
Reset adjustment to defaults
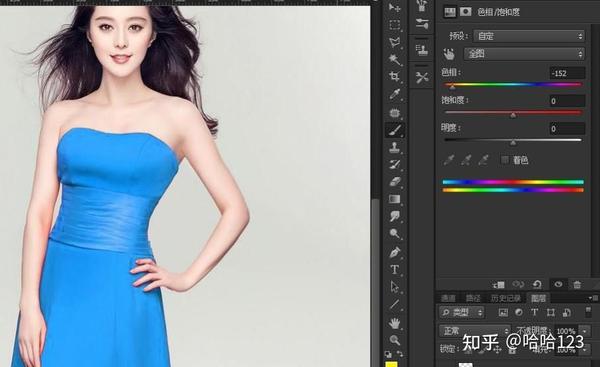[537, 284]
